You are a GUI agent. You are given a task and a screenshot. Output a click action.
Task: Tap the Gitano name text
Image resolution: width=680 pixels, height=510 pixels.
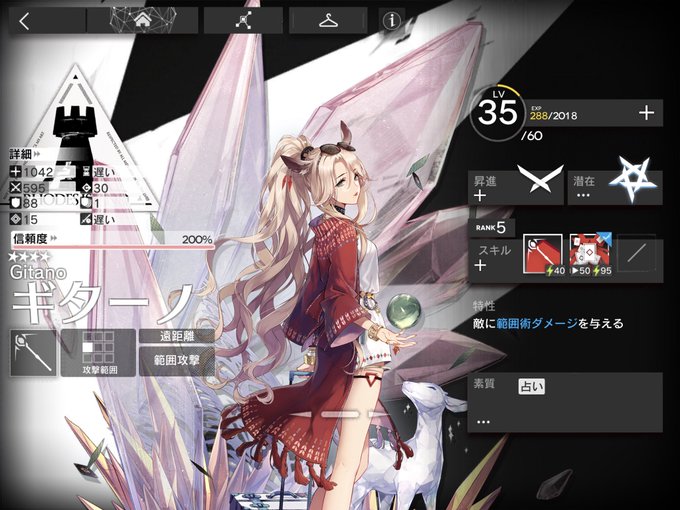coord(38,272)
